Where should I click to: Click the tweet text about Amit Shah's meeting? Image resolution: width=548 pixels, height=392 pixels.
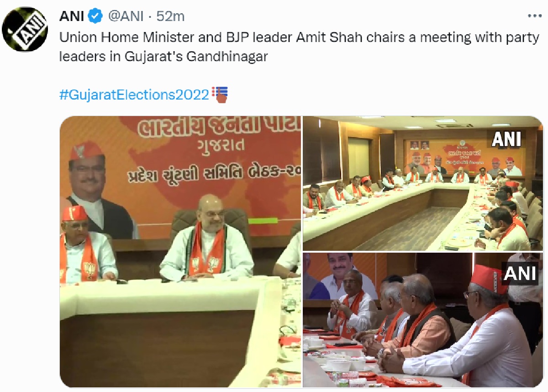point(299,48)
